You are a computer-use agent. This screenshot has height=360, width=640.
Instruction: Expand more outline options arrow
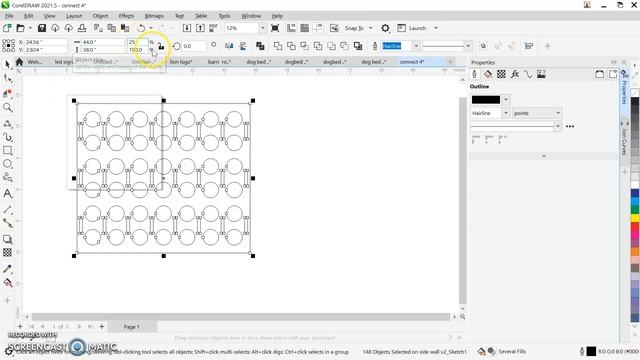(x=544, y=156)
